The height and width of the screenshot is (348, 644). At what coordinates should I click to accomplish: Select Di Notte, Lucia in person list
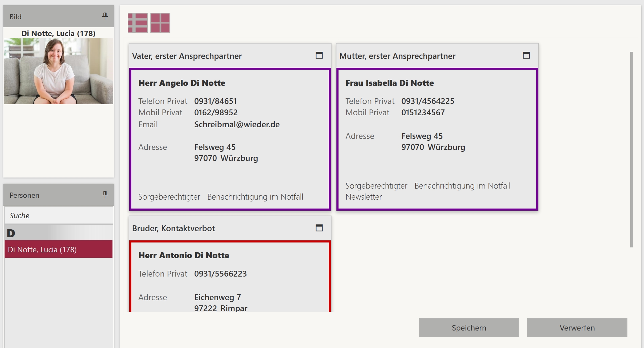click(x=58, y=249)
